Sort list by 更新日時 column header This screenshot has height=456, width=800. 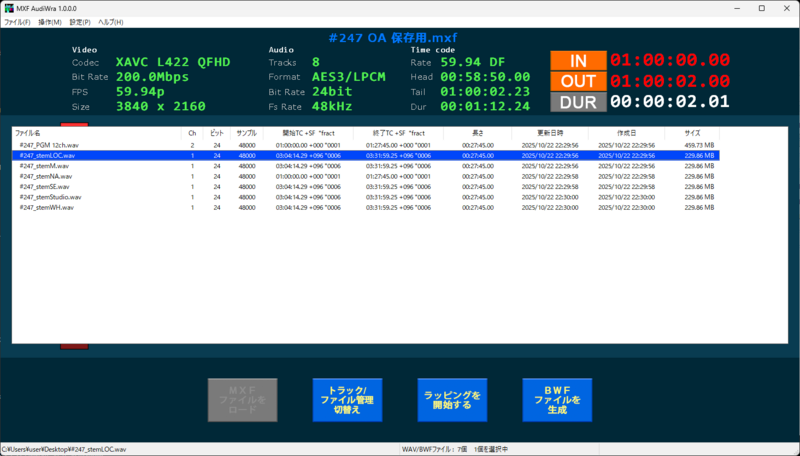tap(549, 132)
